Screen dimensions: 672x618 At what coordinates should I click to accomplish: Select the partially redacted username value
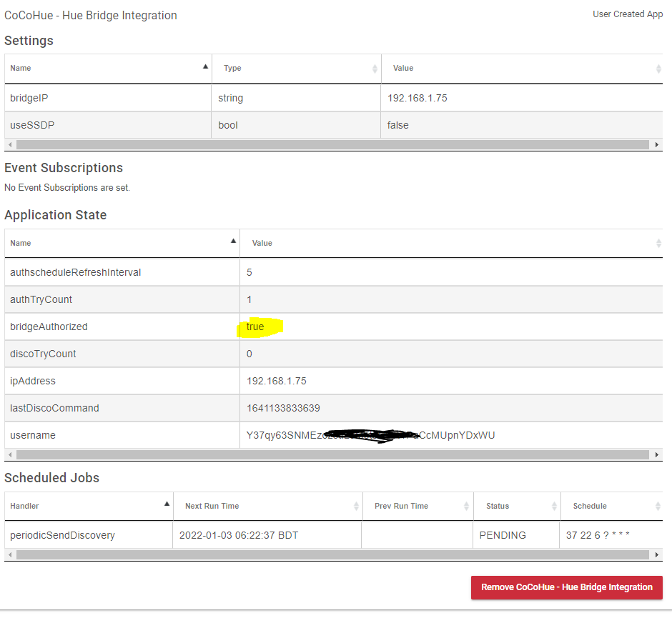371,436
